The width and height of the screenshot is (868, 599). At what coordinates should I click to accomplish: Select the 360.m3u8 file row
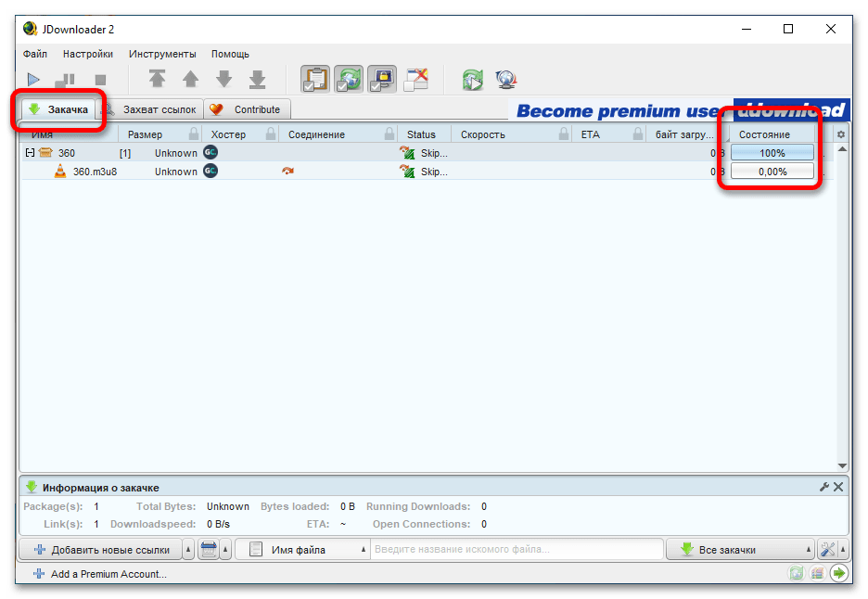click(x=427, y=172)
